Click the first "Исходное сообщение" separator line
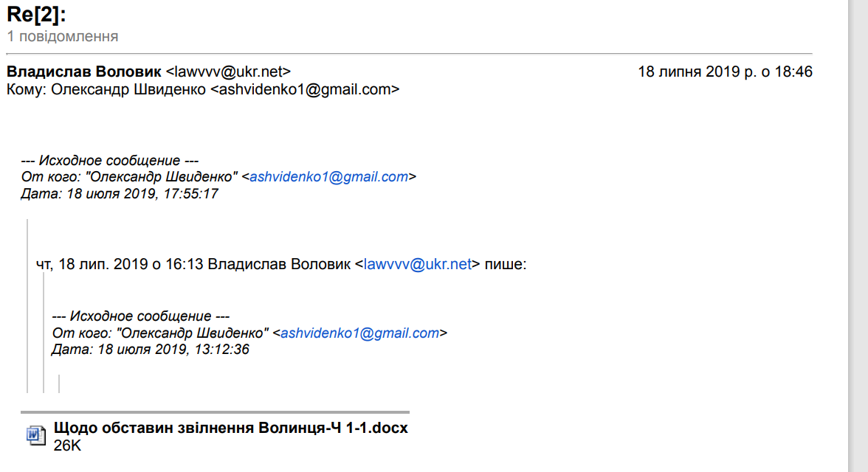Viewport: 868px width, 472px height. pyautogui.click(x=110, y=161)
